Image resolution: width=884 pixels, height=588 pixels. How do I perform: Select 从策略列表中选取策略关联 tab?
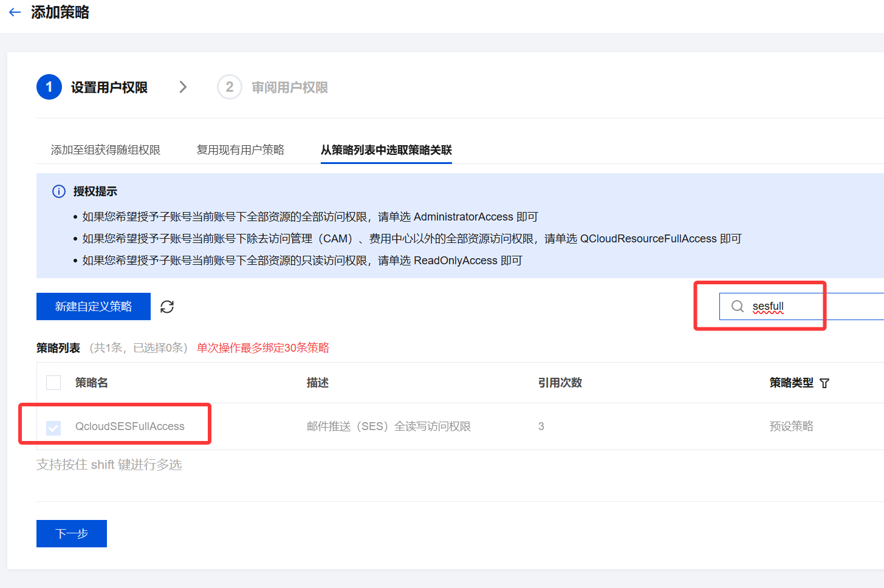click(386, 150)
